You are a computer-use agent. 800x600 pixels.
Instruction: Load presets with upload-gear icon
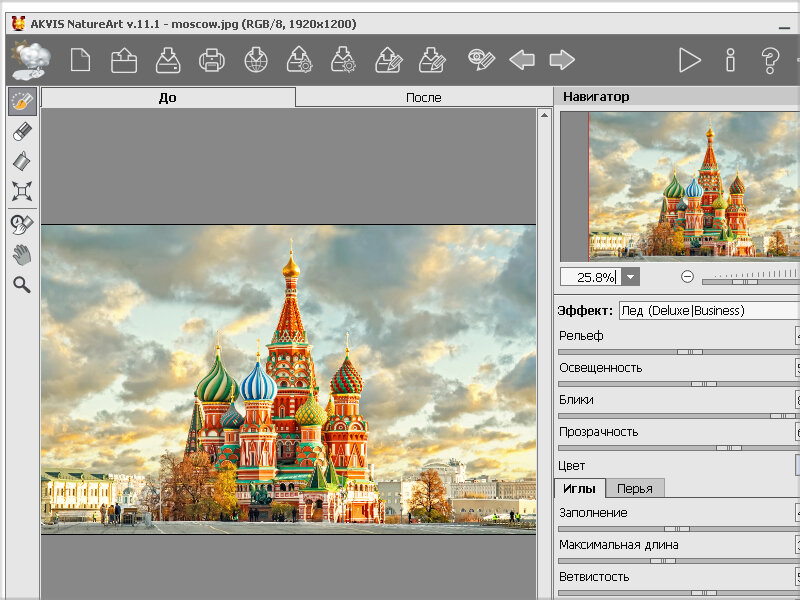(299, 60)
